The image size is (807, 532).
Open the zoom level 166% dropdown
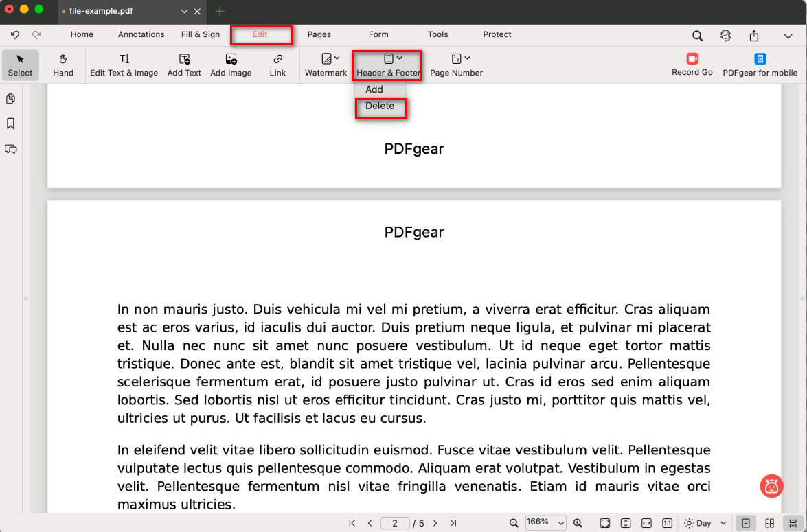click(546, 523)
